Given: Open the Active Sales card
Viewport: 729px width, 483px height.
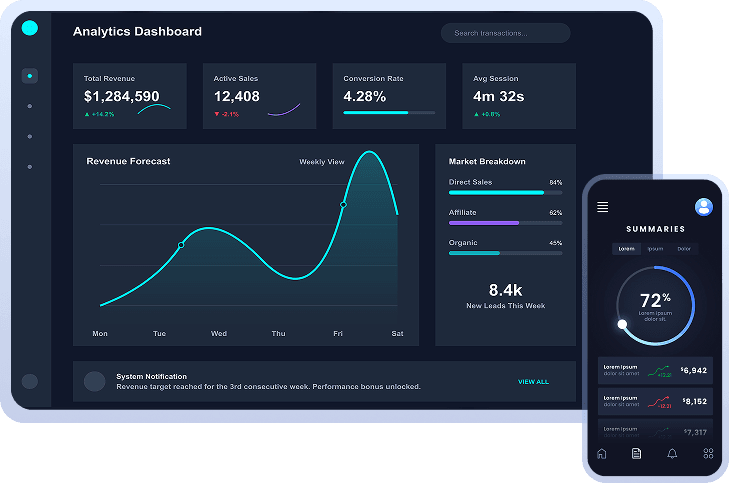Looking at the screenshot, I should click(259, 96).
